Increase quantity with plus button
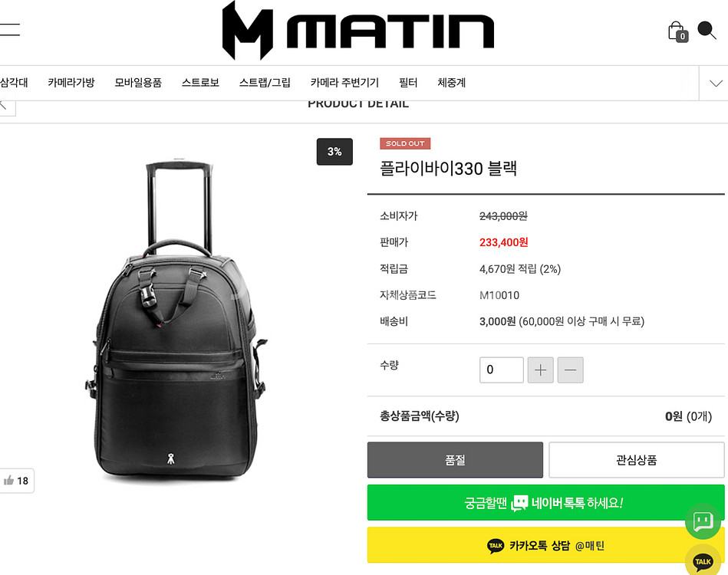Screen dimensions: 728x575 540,370
